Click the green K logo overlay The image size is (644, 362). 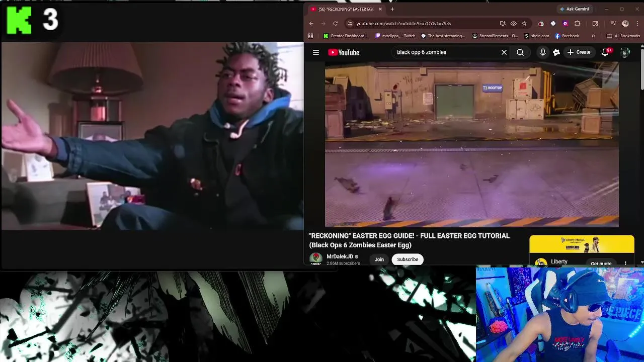pyautogui.click(x=19, y=20)
